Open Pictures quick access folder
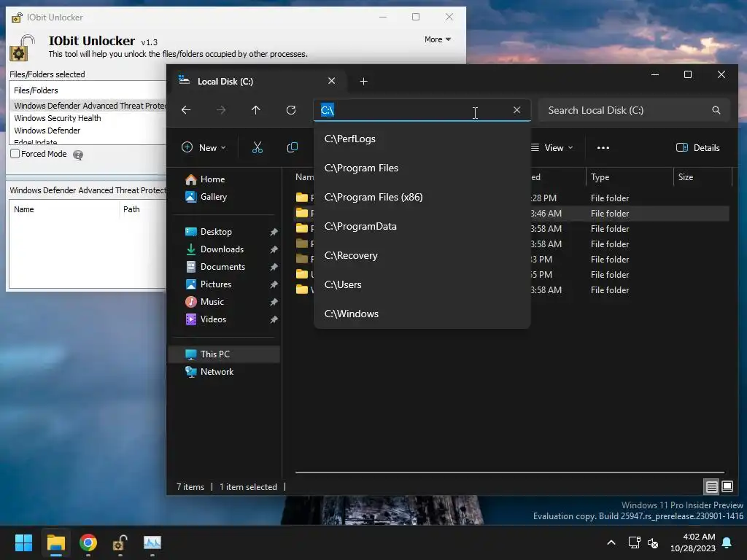The width and height of the screenshot is (747, 560). [x=209, y=284]
